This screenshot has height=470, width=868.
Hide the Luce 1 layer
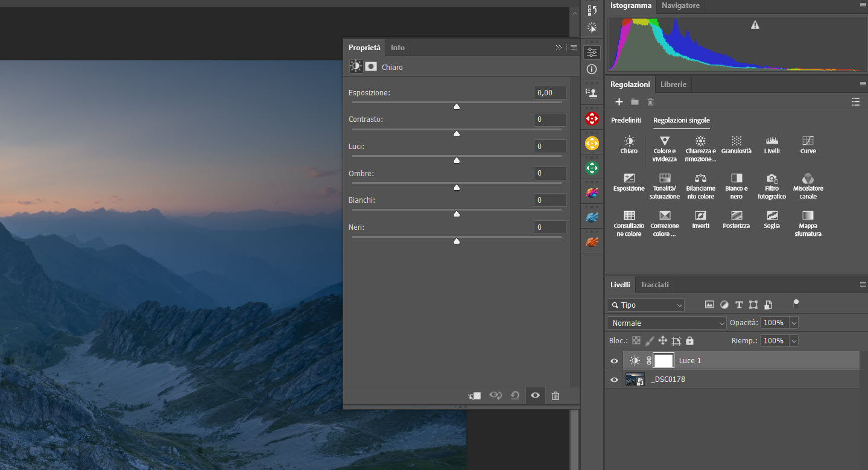(614, 361)
